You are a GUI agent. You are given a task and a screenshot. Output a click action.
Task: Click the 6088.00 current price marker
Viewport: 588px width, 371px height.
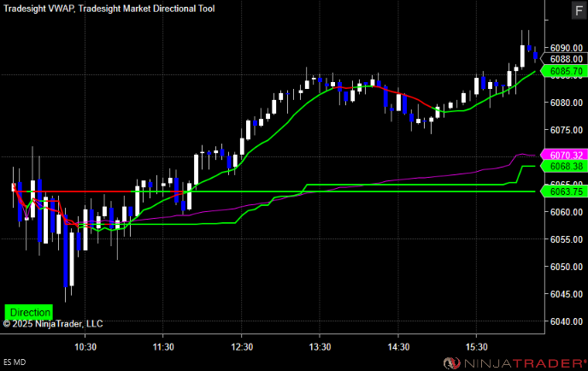[x=564, y=59]
